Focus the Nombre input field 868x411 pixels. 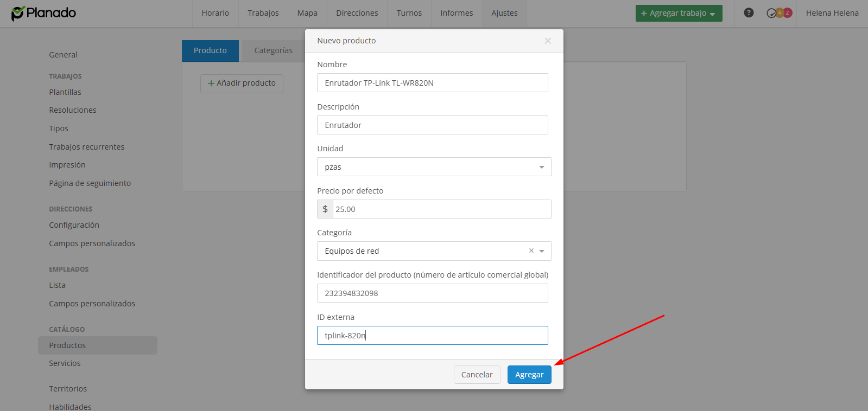(433, 83)
